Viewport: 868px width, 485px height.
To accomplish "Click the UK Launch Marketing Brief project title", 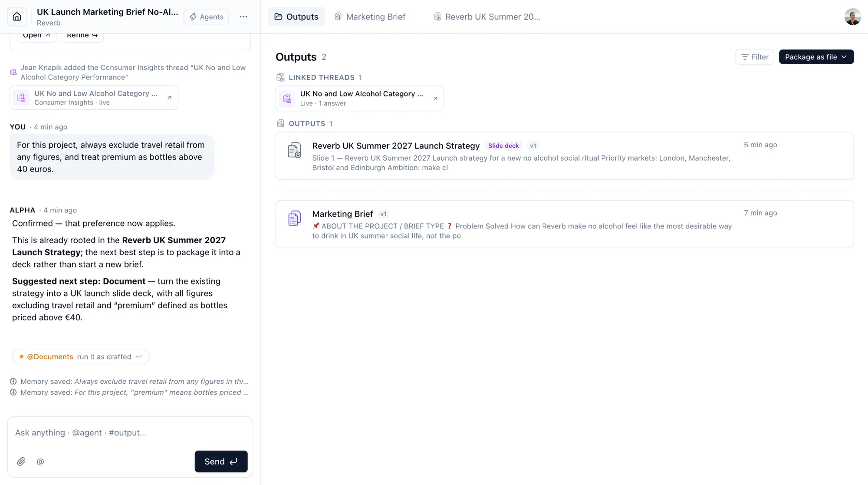I will click(107, 12).
